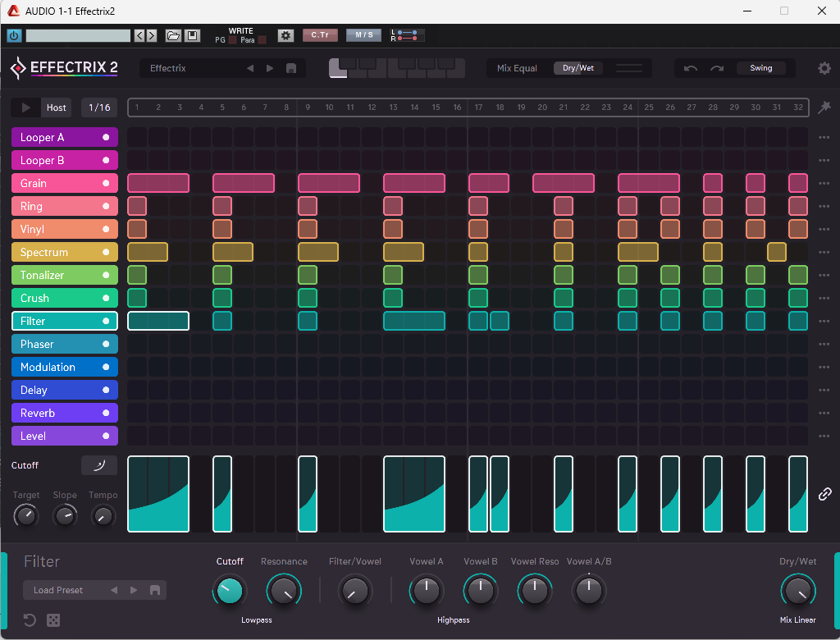Select the Tonalizer effect track

point(65,275)
